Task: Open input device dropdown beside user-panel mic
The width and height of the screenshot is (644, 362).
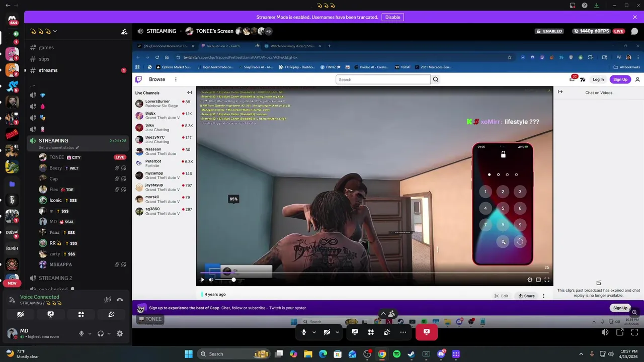Action: (90, 333)
